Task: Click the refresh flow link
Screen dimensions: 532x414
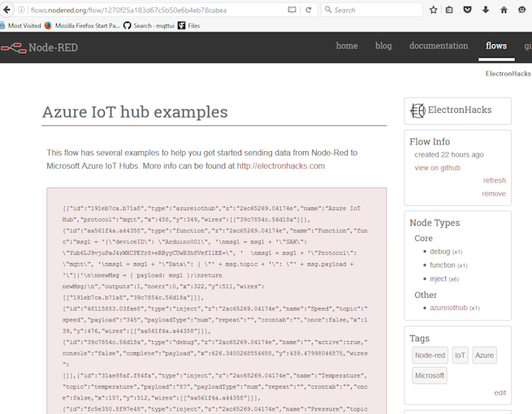Action: click(x=495, y=180)
